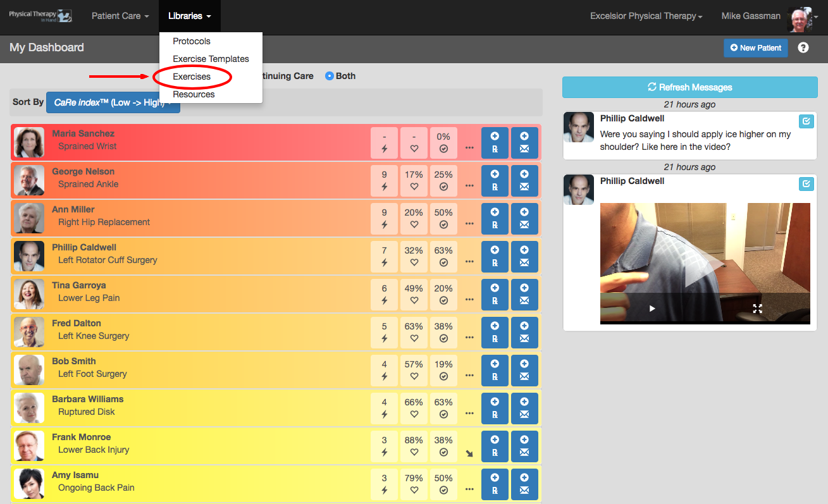Open Exercise Templates menu entry
The width and height of the screenshot is (828, 504).
tap(211, 59)
